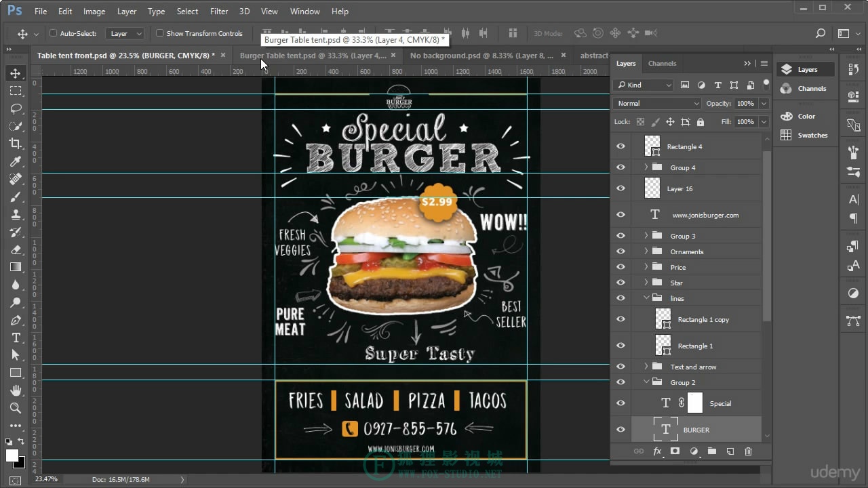Open the Normal blend mode dropdown
Viewport: 868px width, 488px height.
[x=657, y=103]
